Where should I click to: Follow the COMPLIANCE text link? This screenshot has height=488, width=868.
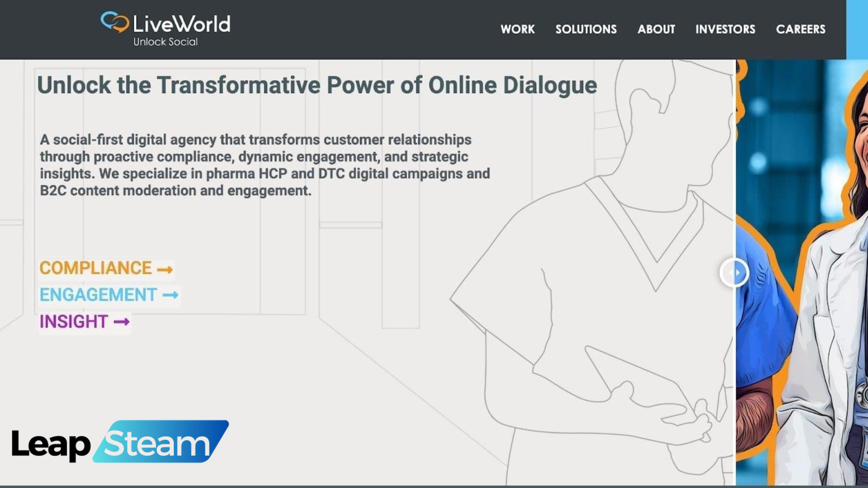click(95, 268)
